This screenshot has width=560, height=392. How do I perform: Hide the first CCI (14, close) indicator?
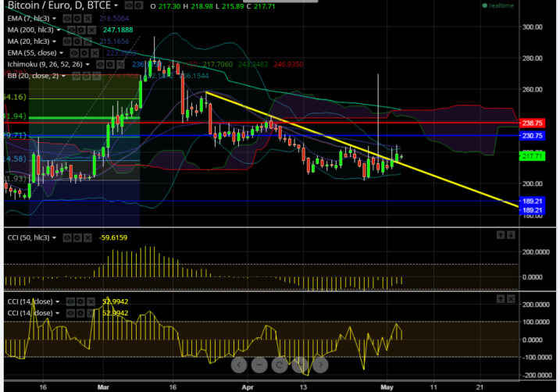tap(70, 301)
